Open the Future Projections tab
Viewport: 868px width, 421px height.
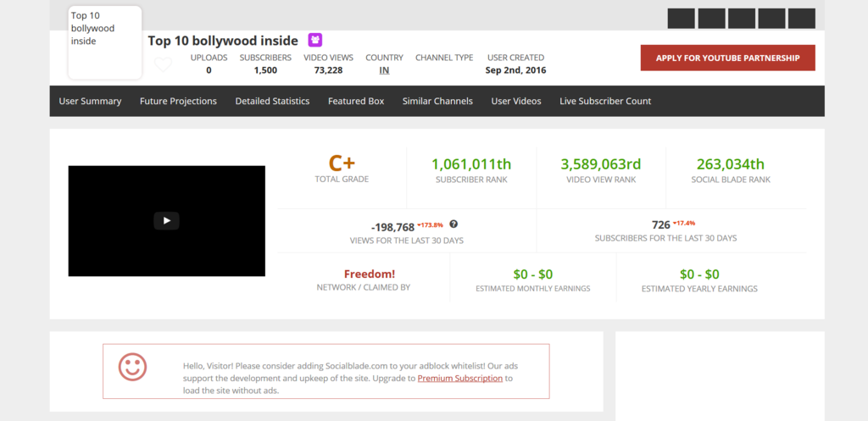pos(178,102)
